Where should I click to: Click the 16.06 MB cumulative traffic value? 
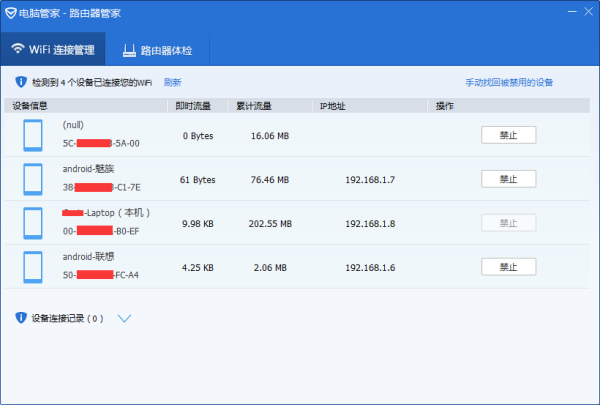point(270,136)
